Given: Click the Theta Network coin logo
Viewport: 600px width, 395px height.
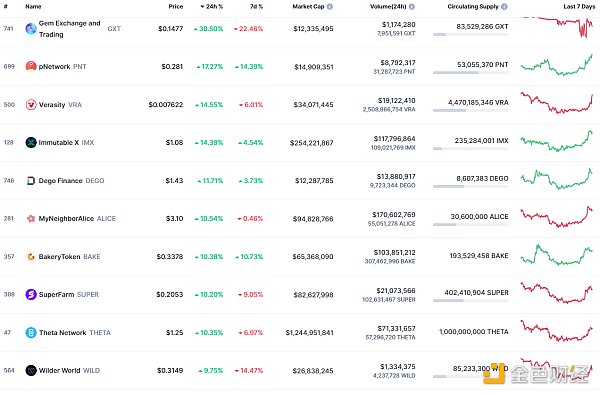Looking at the screenshot, I should pyautogui.click(x=31, y=333).
